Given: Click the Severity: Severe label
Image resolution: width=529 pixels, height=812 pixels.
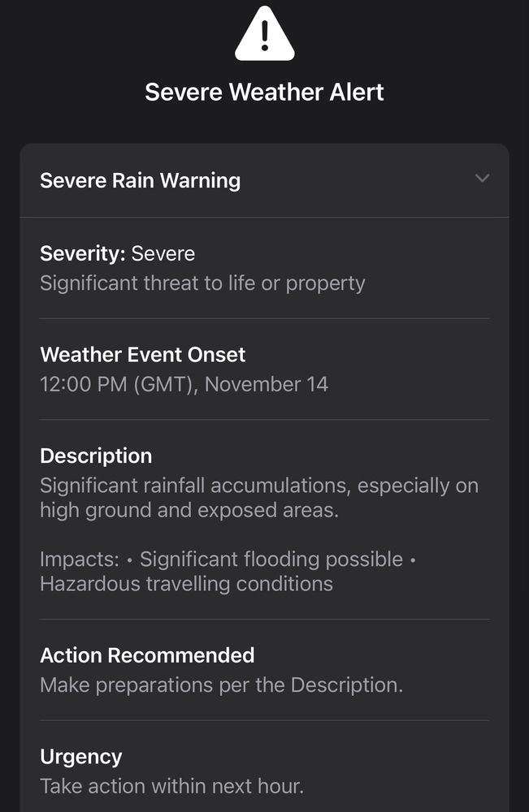Looking at the screenshot, I should [117, 253].
